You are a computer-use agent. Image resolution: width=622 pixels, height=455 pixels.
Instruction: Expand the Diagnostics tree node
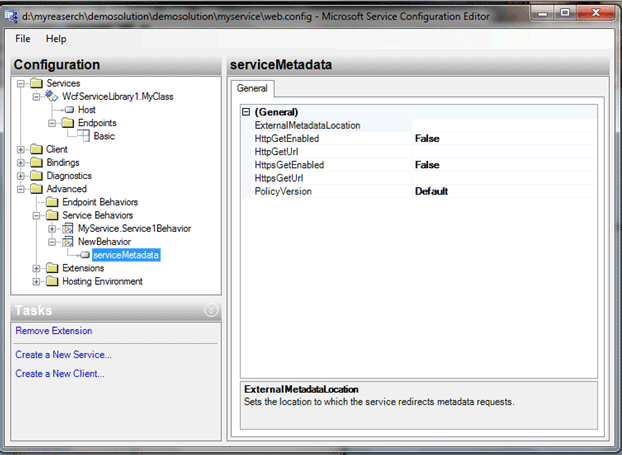click(x=21, y=176)
